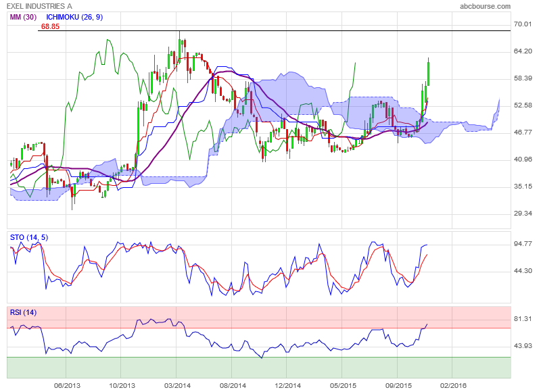Viewport: 541px width, 392px height.
Task: Select the MM (30) indicator label
Action: pyautogui.click(x=23, y=17)
